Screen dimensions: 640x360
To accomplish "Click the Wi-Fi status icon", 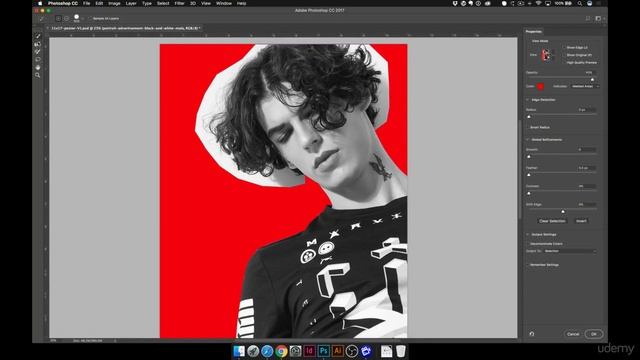I will pyautogui.click(x=538, y=3).
